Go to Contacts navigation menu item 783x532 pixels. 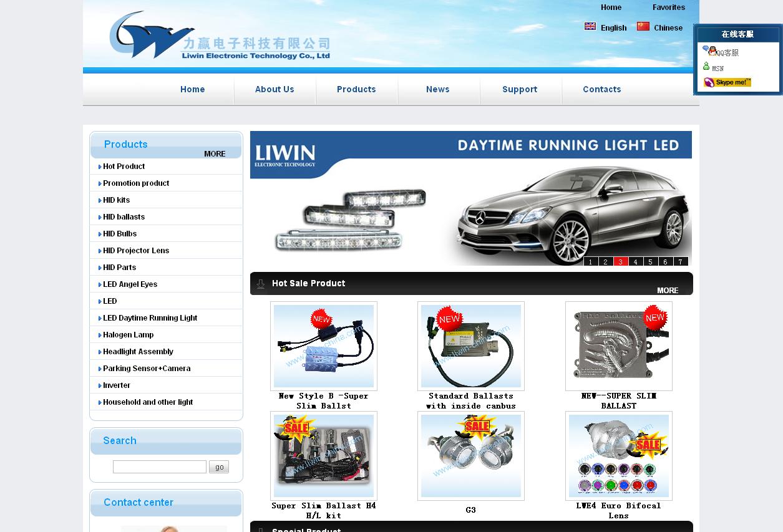(x=601, y=90)
